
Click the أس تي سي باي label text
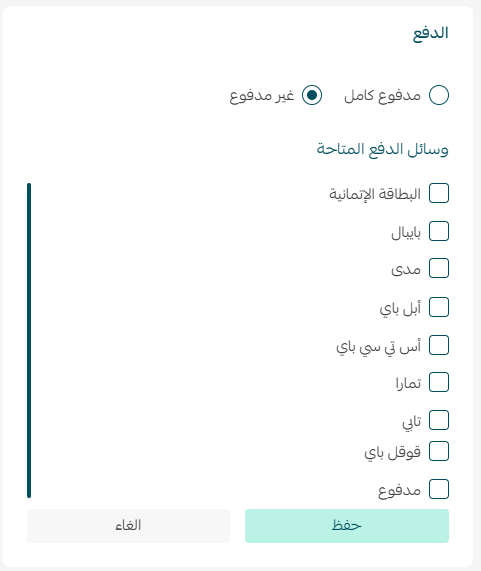click(378, 346)
